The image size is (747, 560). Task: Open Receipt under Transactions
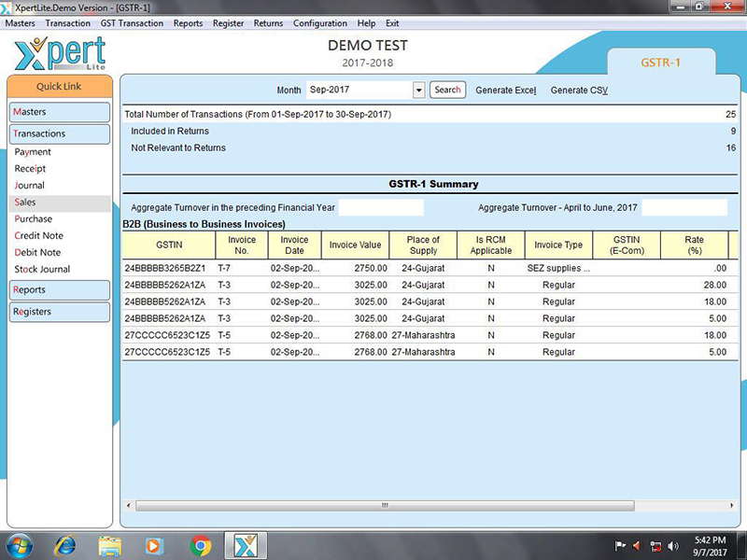(x=30, y=169)
